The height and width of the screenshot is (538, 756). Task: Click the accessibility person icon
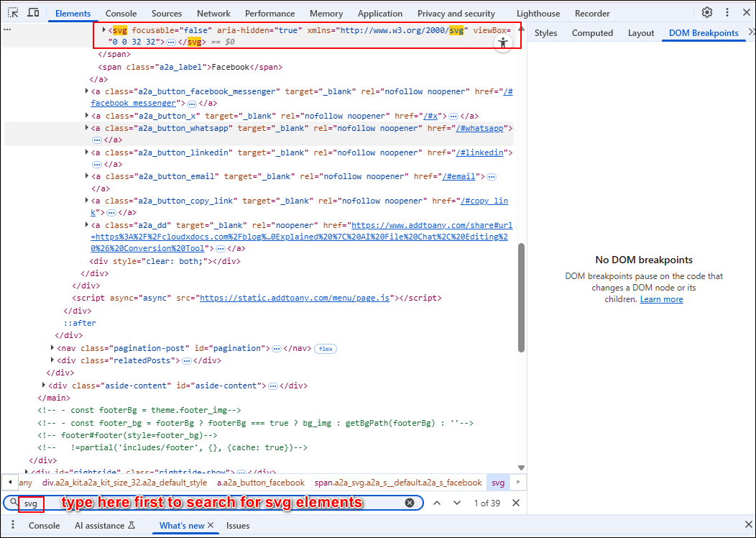503,43
